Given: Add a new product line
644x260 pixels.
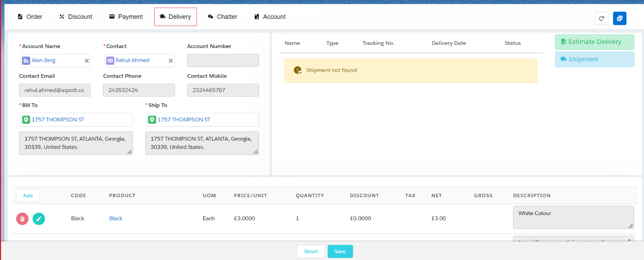Looking at the screenshot, I should pyautogui.click(x=28, y=195).
